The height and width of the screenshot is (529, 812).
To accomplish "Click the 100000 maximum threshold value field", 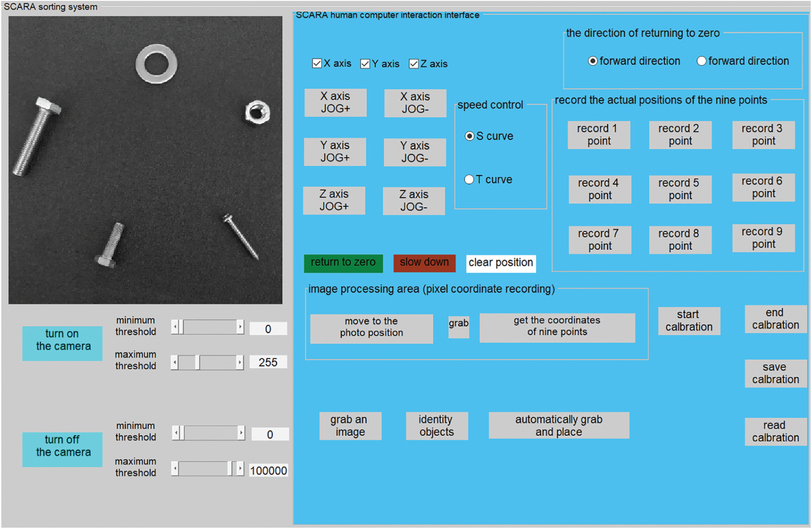I will click(268, 470).
